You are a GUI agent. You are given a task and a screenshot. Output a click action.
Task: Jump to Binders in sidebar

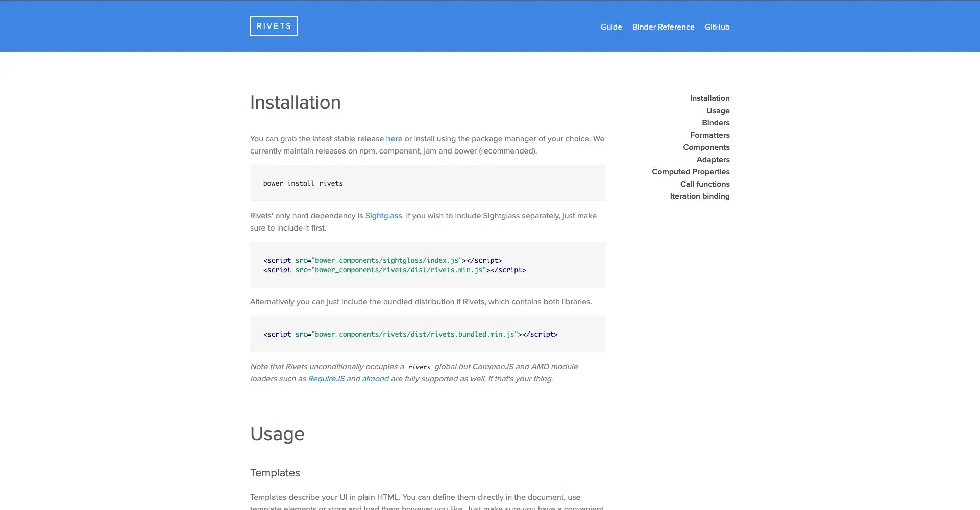(x=716, y=123)
